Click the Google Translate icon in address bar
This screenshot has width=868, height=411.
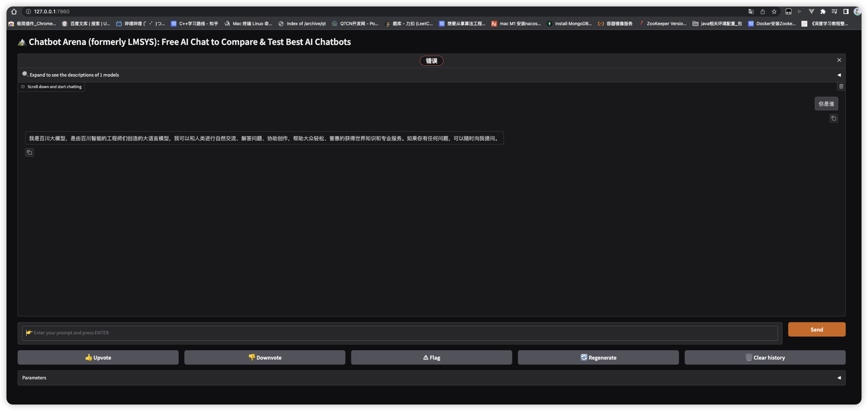751,12
